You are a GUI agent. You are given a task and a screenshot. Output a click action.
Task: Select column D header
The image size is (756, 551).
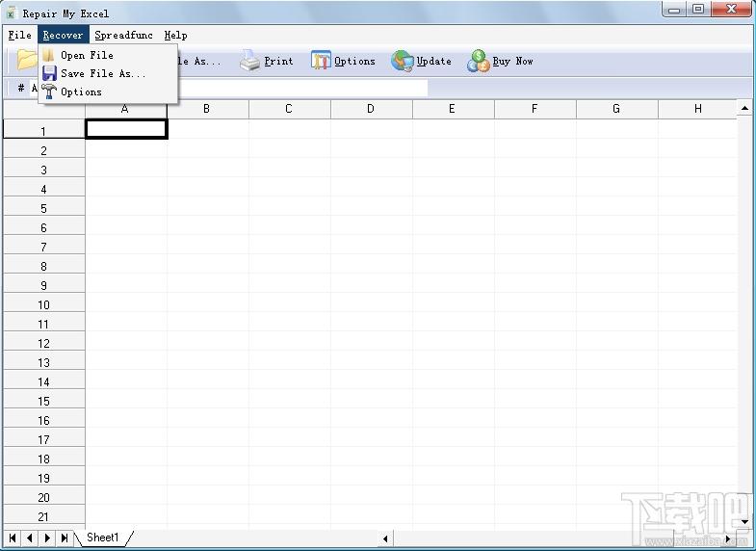[x=372, y=109]
